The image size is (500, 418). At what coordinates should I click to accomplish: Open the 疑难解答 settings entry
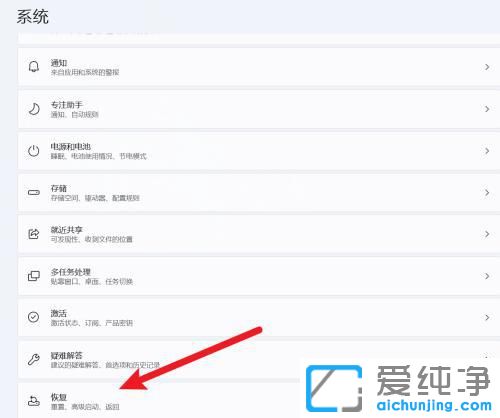point(259,359)
